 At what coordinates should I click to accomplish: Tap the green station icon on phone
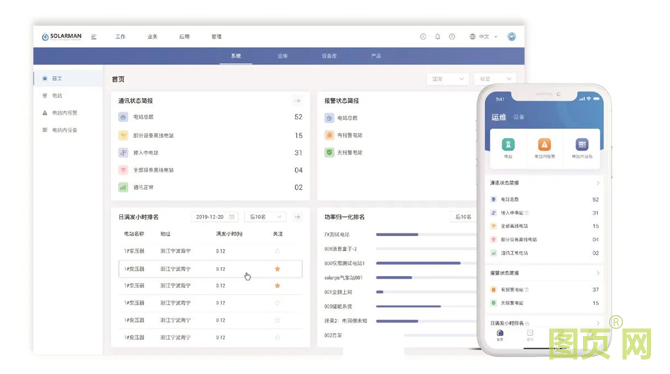(508, 144)
